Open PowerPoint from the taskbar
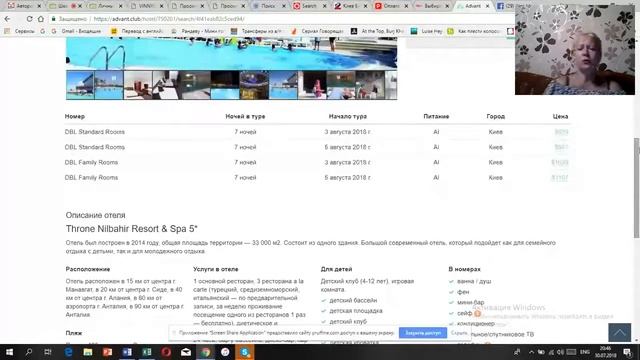The width and height of the screenshot is (640, 360). tap(107, 352)
